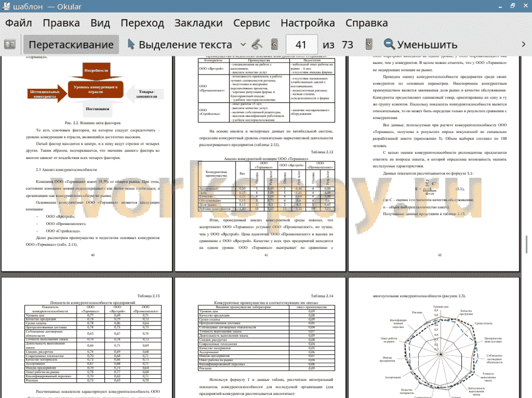
Task: Click the Okular app icon in title bar
Action: coord(6,6)
